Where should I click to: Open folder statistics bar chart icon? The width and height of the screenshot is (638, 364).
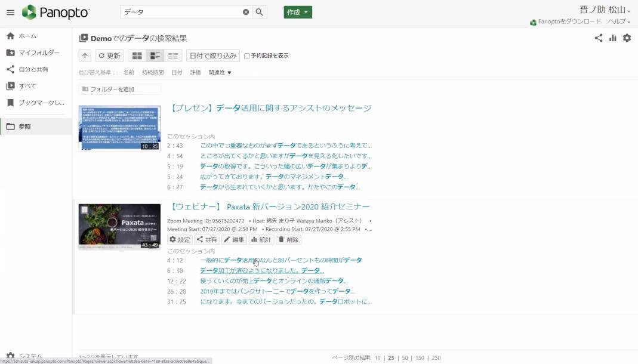(x=612, y=38)
